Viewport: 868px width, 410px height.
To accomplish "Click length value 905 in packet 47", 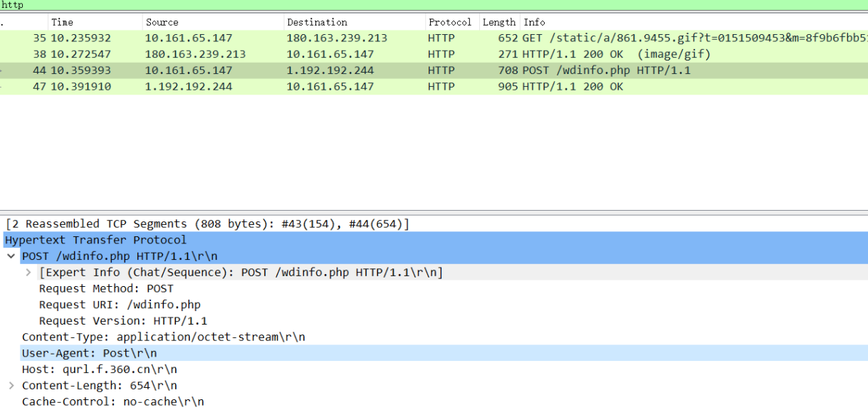I will (x=508, y=87).
